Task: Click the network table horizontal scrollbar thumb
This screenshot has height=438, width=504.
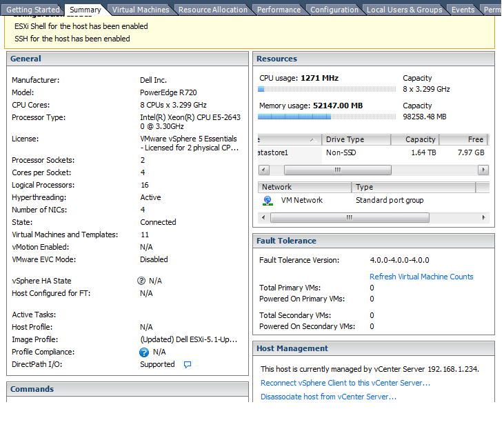Action: (350, 218)
